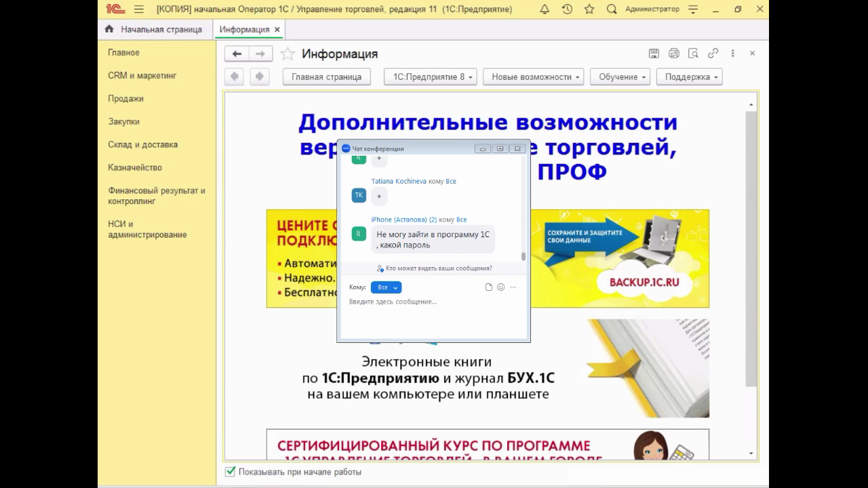Open the 'Кому: Все' recipient dropdown

coord(386,287)
